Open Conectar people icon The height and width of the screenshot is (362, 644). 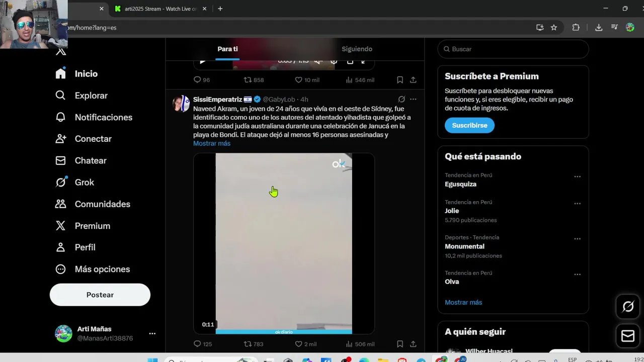(61, 139)
